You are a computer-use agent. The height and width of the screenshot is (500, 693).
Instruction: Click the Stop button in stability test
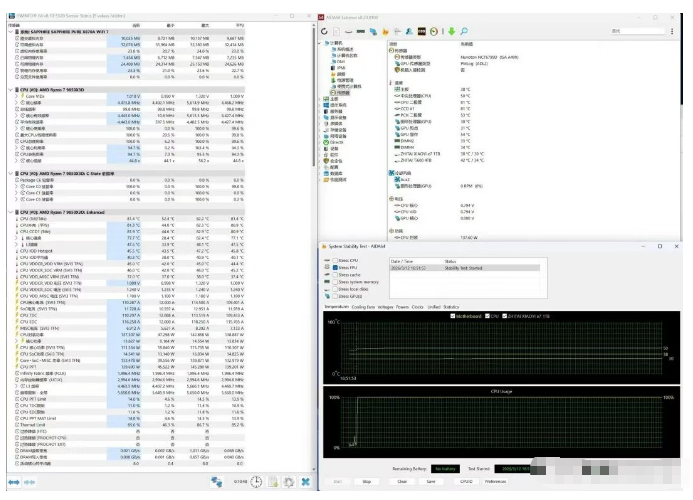366,480
